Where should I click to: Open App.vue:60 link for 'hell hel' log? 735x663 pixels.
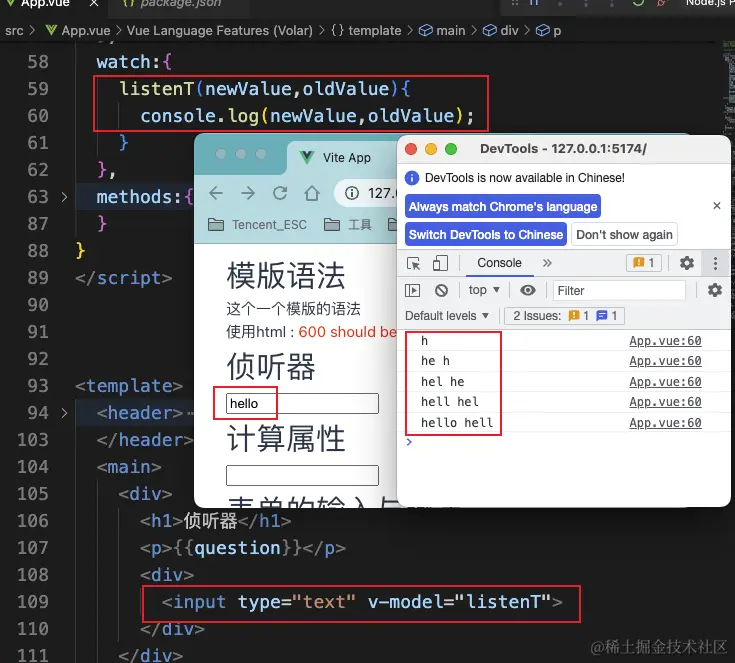(665, 402)
